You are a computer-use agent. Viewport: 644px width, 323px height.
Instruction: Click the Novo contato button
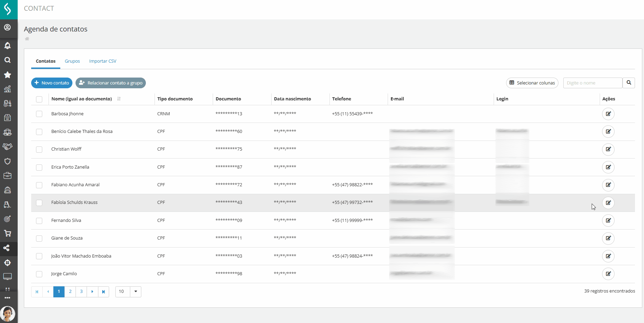click(x=52, y=83)
